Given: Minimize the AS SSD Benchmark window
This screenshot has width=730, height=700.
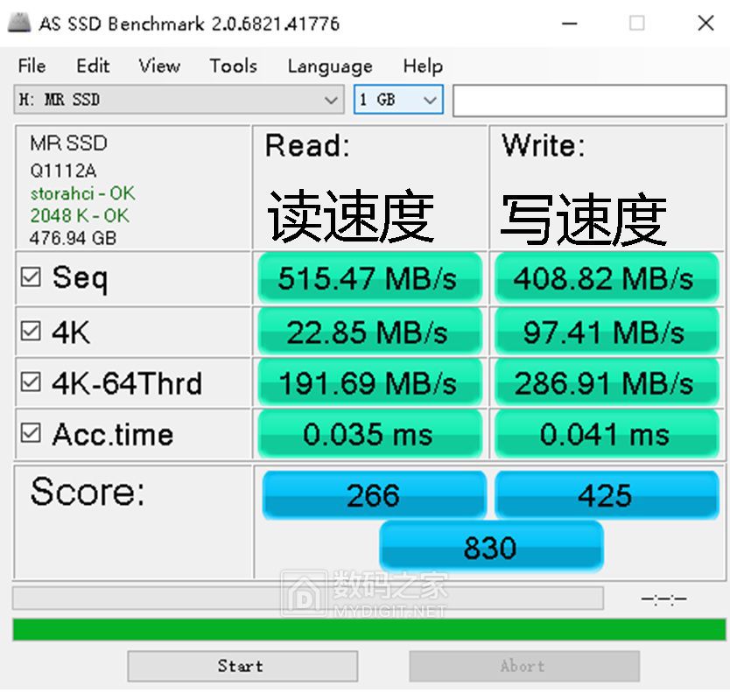Looking at the screenshot, I should [x=569, y=23].
